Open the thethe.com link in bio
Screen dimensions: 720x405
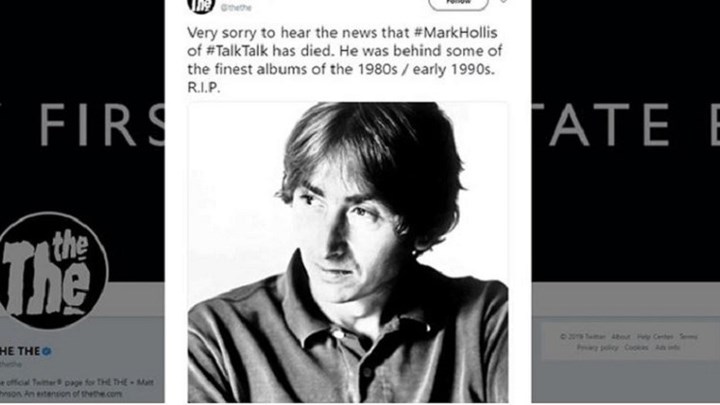[x=101, y=394]
